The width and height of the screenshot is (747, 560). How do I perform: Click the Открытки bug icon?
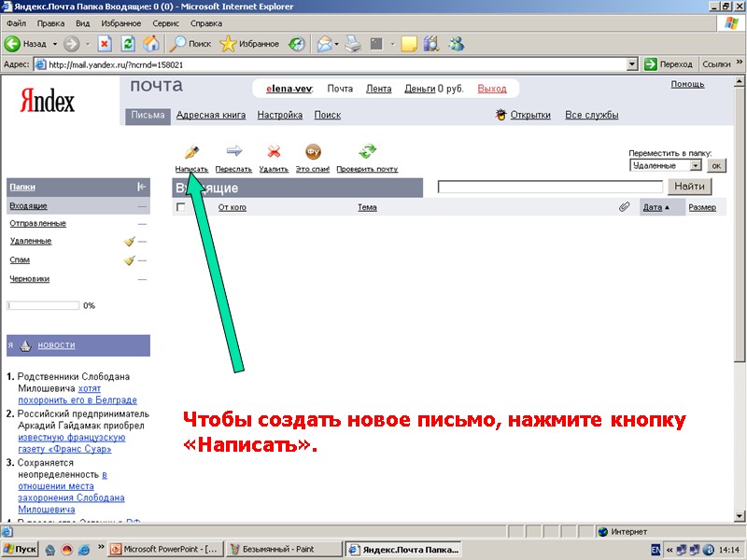tap(500, 114)
